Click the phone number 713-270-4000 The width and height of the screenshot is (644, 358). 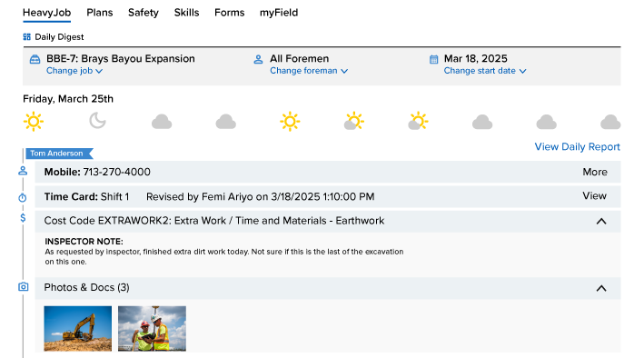pos(116,172)
